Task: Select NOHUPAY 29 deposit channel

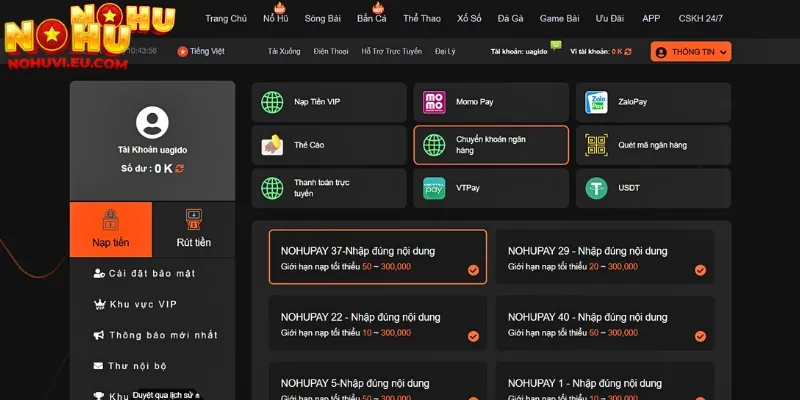Action: pos(605,257)
